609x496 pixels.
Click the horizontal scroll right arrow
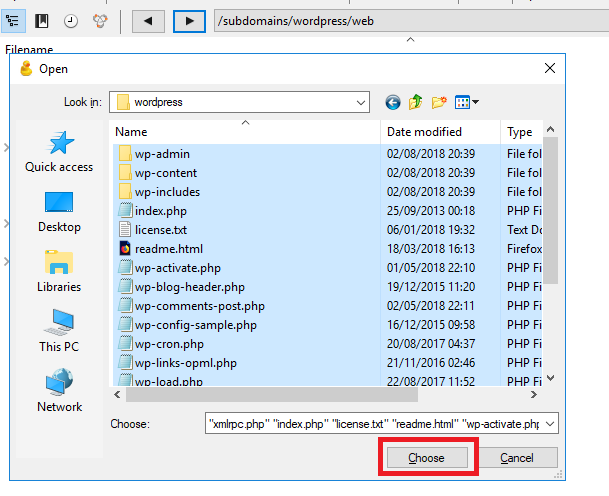(534, 395)
